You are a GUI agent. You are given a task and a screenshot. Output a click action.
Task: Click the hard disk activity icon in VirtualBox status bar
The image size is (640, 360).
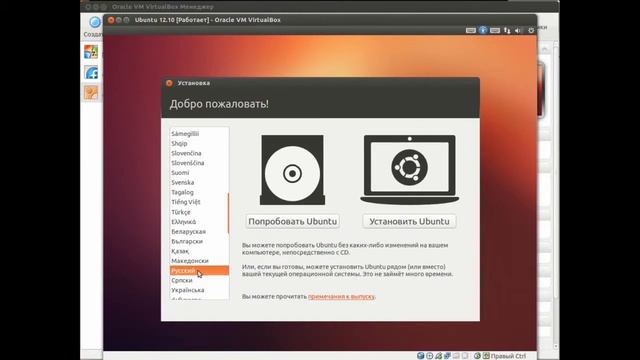(x=420, y=356)
